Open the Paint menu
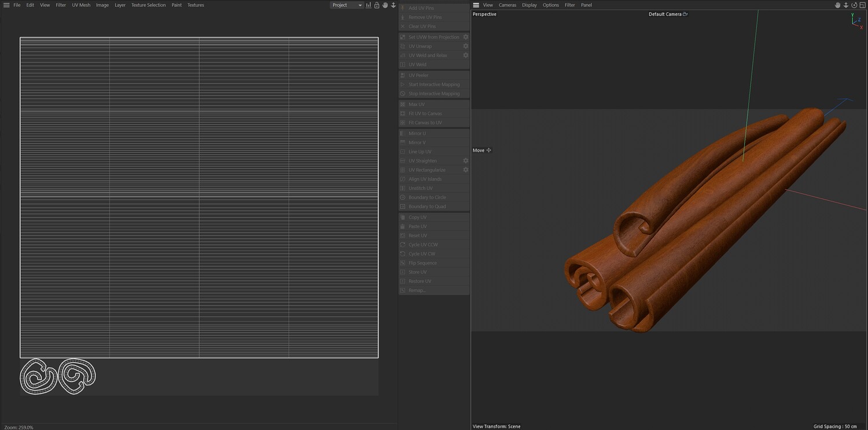This screenshot has width=868, height=430. coord(176,5)
